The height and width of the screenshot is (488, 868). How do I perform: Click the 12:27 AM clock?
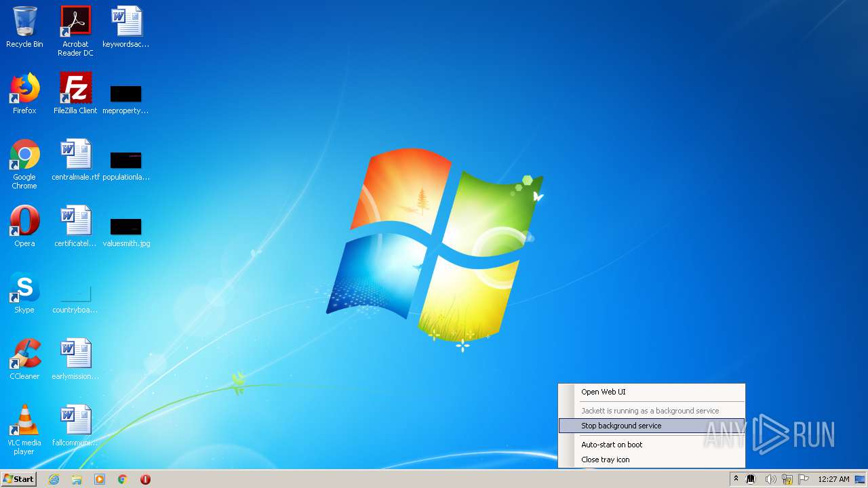point(833,479)
